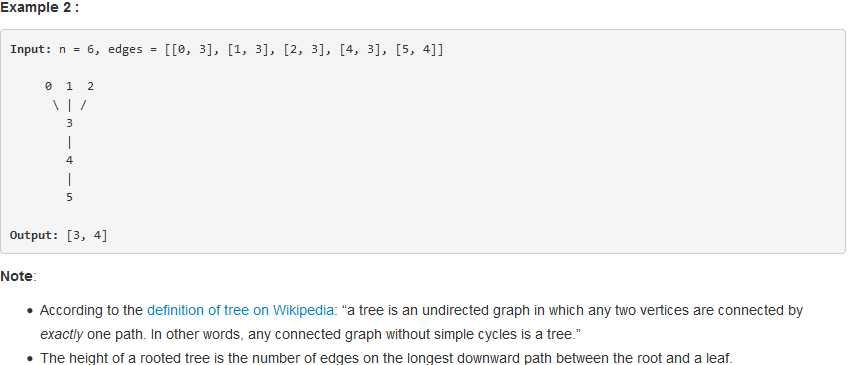
Task: Click the vertical edge between nodes 4 and 5
Action: (x=69, y=179)
